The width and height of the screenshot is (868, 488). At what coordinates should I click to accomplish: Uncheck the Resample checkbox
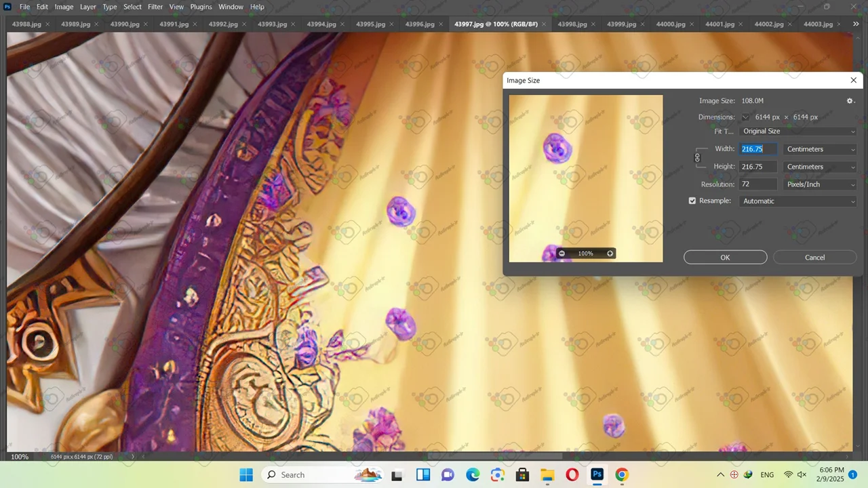pyautogui.click(x=692, y=201)
